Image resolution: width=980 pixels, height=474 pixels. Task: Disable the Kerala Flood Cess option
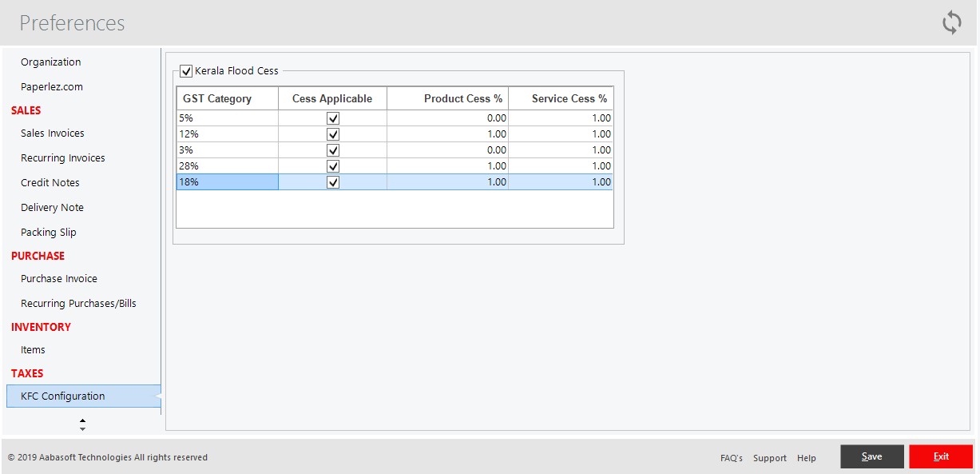coord(186,70)
